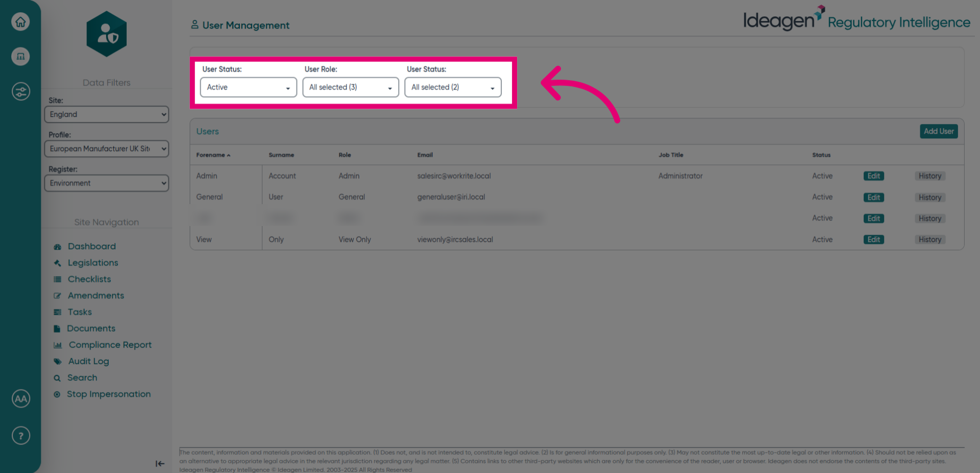
Task: Click the Stop Impersonation circle icon
Action: pos(57,394)
